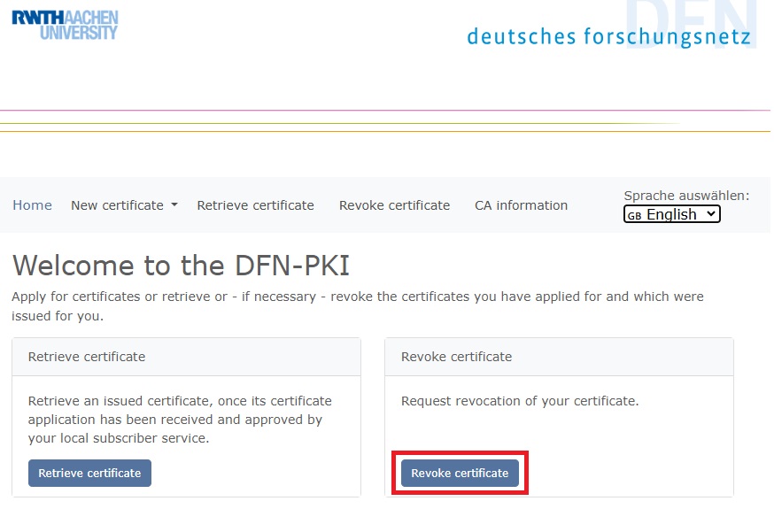Expand the English language selector

[x=671, y=213]
